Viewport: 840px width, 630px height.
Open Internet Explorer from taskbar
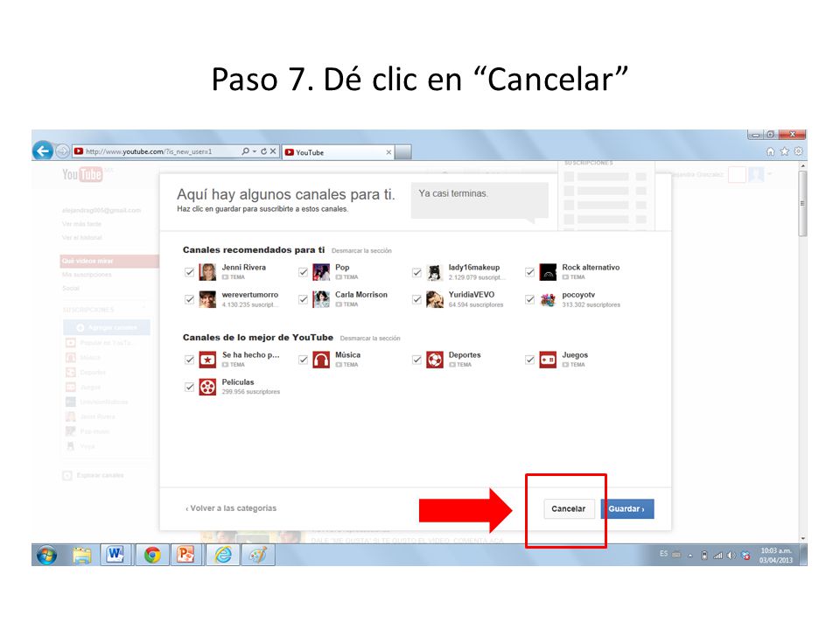click(x=223, y=555)
